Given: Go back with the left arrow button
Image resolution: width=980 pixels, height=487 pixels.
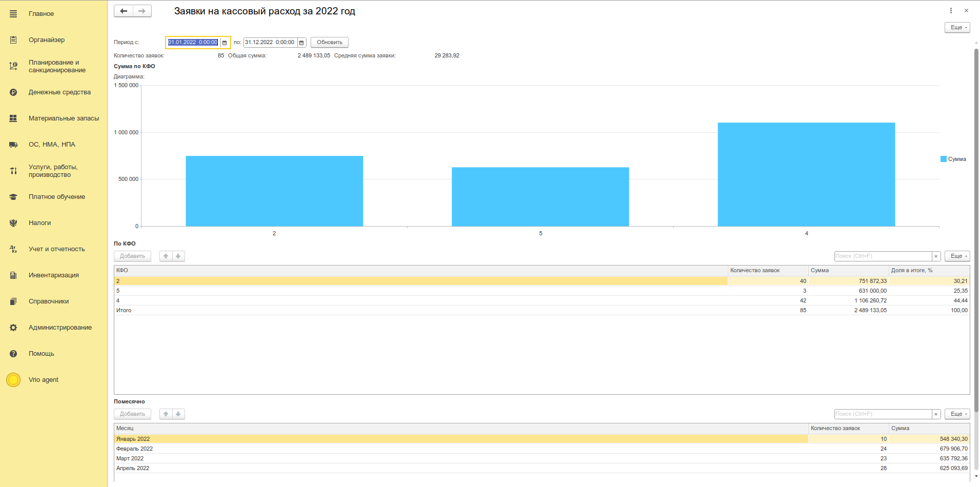Looking at the screenshot, I should tap(124, 11).
